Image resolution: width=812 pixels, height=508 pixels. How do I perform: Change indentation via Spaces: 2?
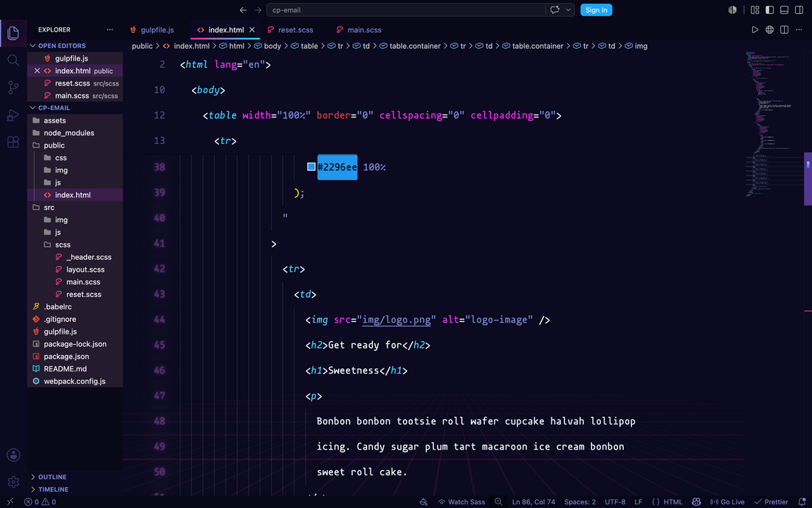tap(580, 502)
